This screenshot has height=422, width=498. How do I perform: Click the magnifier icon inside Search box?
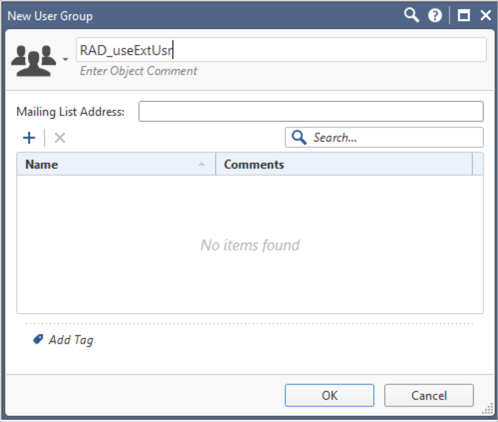tap(299, 137)
